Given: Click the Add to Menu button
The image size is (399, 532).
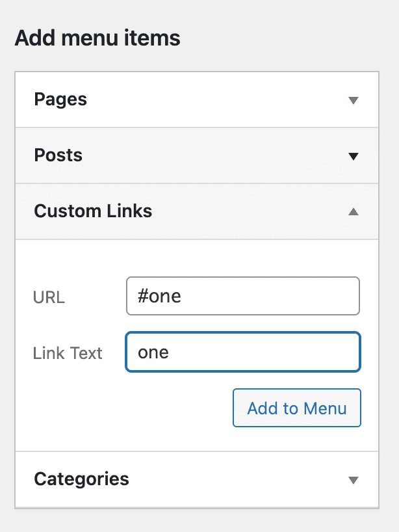Looking at the screenshot, I should [297, 408].
